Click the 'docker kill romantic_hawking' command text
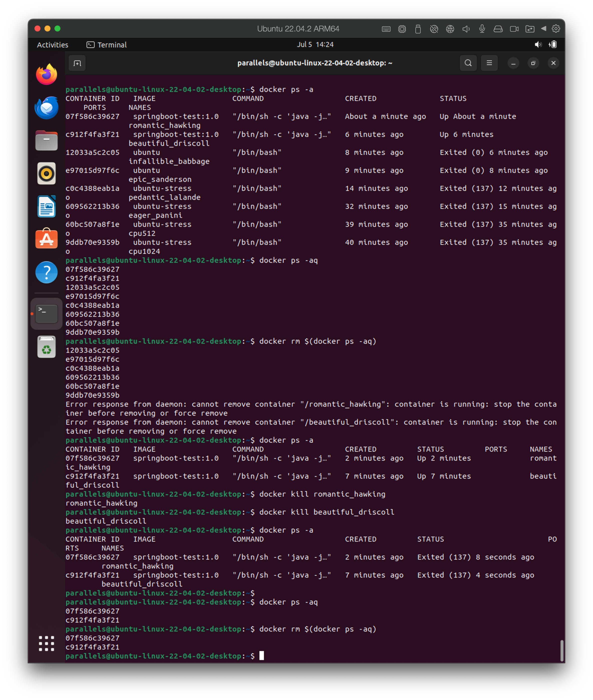This screenshot has width=593, height=700. tap(322, 494)
